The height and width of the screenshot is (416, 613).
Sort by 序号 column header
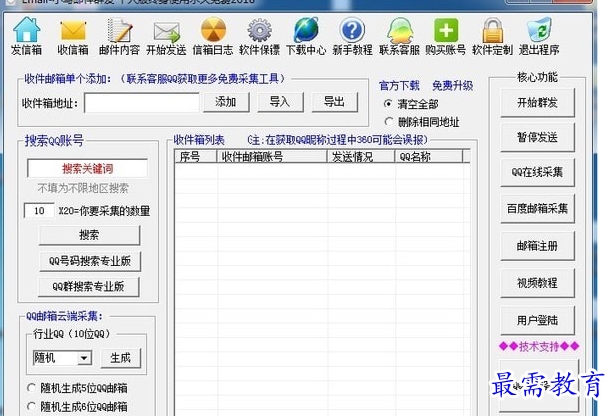(195, 157)
